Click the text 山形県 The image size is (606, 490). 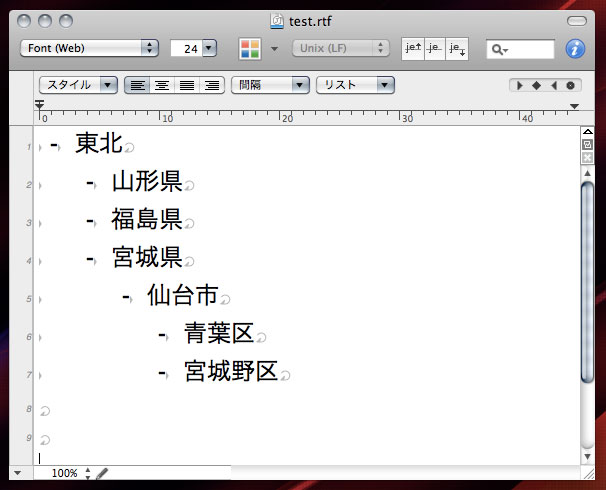[147, 181]
